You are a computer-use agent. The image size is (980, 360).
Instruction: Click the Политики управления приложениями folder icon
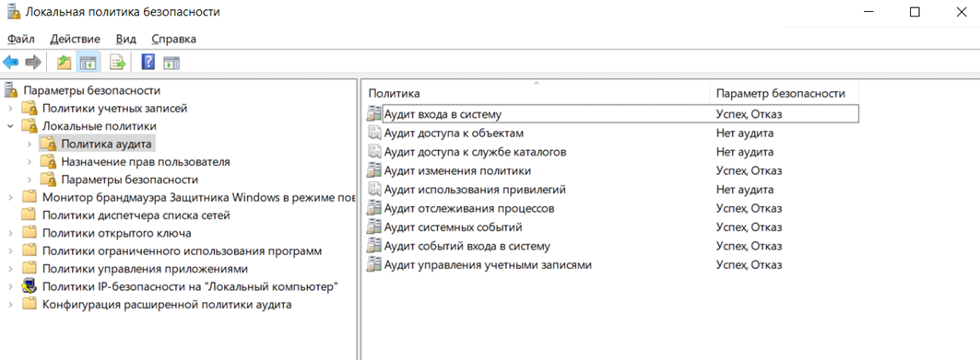(29, 269)
